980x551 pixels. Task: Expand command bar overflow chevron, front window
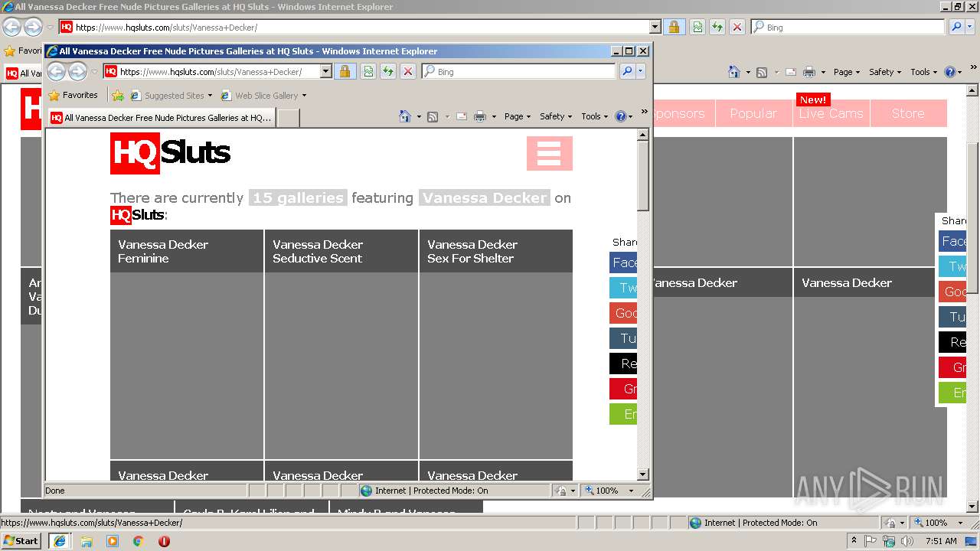(x=644, y=112)
